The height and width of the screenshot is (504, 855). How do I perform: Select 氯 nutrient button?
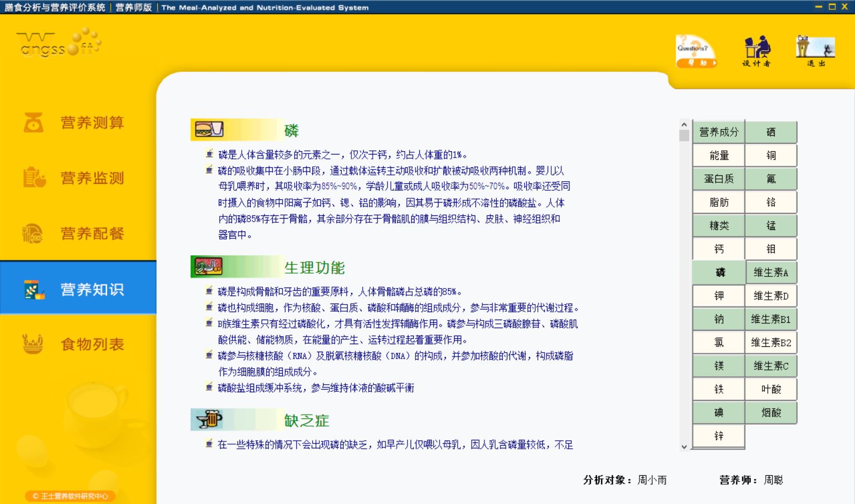[719, 343]
